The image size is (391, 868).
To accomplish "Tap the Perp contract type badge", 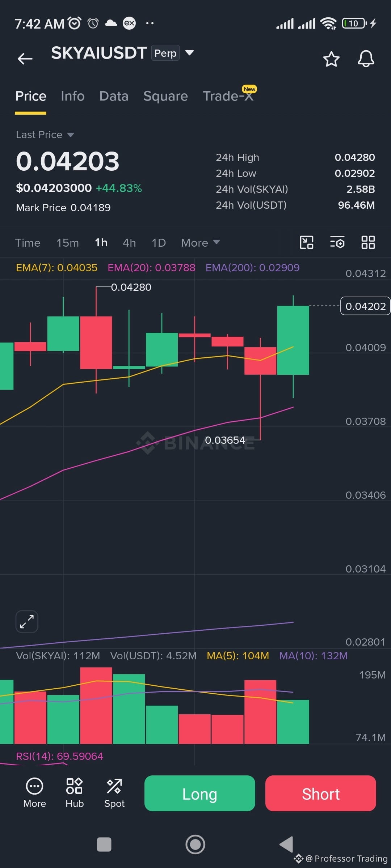I will click(x=165, y=53).
